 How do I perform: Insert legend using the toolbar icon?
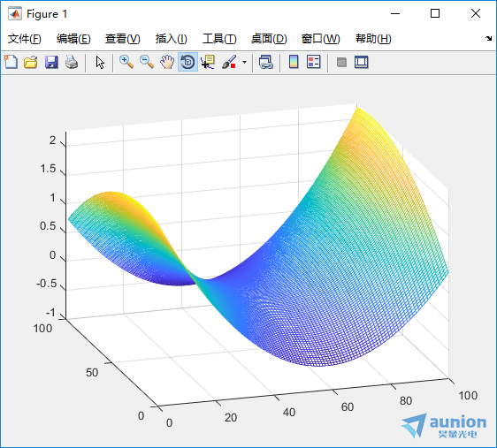click(x=314, y=62)
